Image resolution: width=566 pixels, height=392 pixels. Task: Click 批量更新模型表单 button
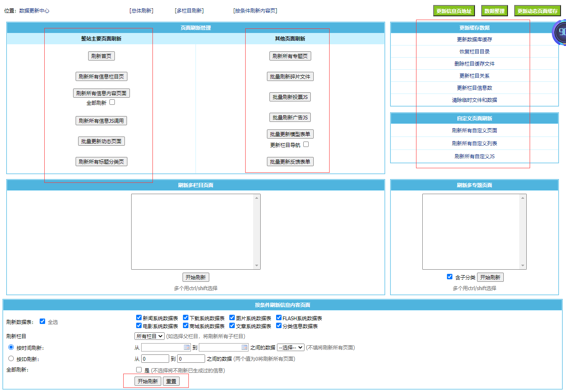point(290,134)
